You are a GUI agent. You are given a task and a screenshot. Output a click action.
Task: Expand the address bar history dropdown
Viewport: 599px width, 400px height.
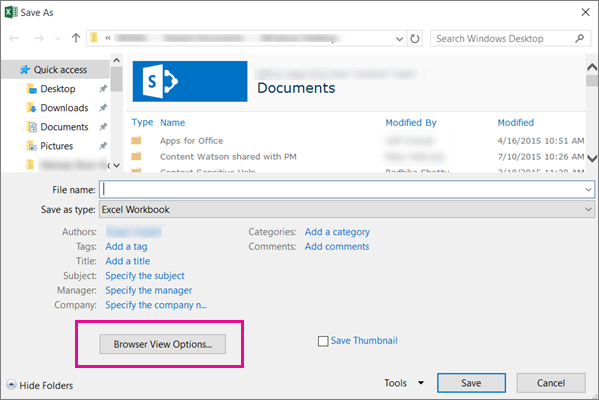[400, 39]
